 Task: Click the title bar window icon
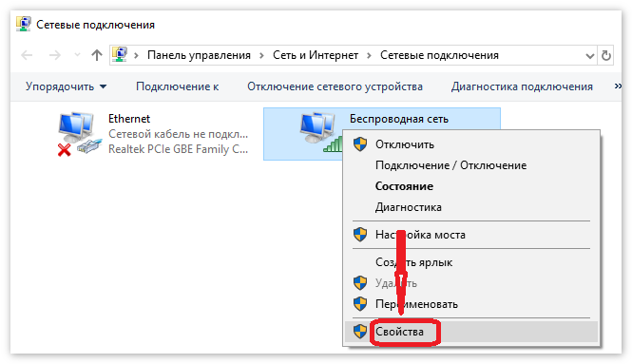tap(24, 24)
